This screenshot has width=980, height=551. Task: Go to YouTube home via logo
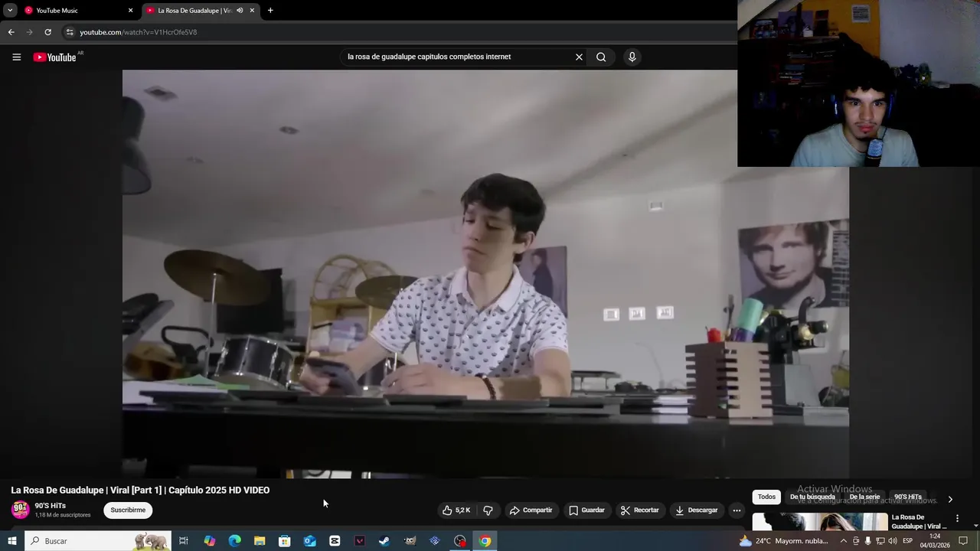[55, 57]
